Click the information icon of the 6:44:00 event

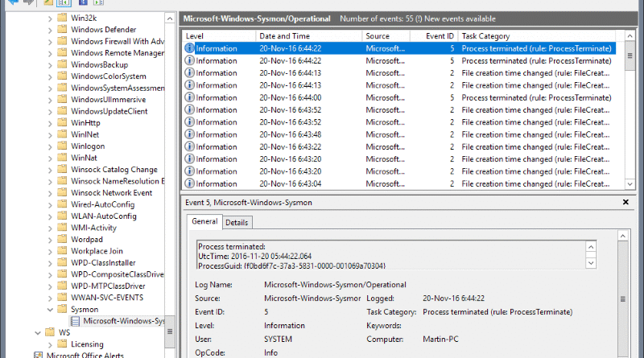(190, 97)
